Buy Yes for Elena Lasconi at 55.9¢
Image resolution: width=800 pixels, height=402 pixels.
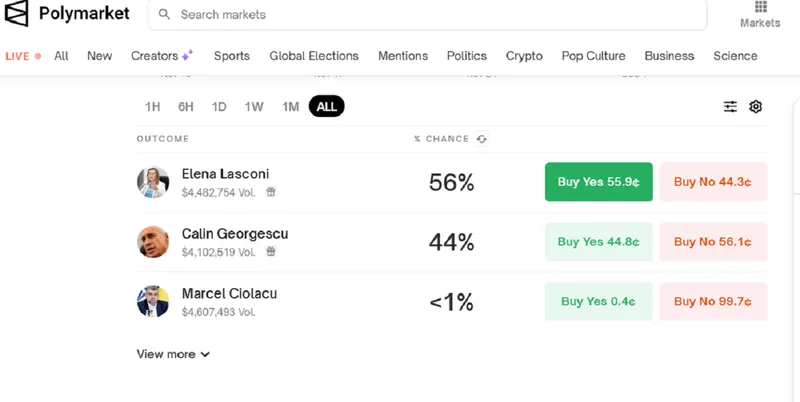598,182
